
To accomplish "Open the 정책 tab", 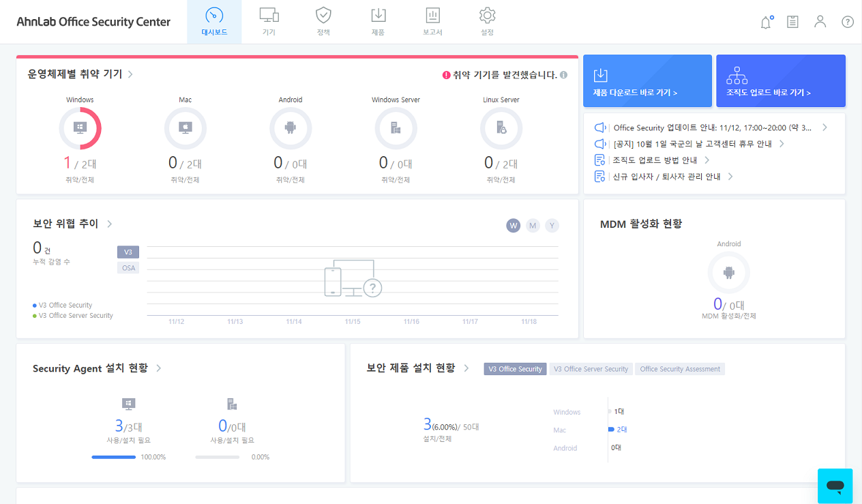I will [323, 22].
